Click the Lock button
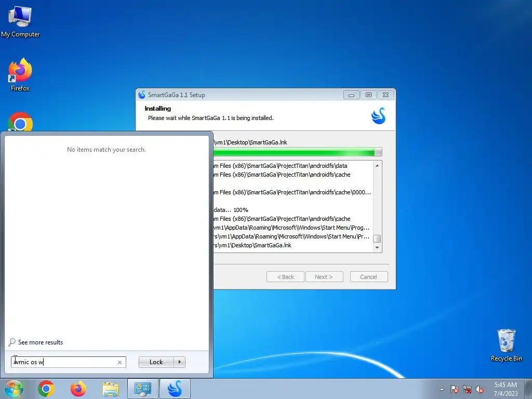This screenshot has height=399, width=532. pyautogui.click(x=156, y=362)
